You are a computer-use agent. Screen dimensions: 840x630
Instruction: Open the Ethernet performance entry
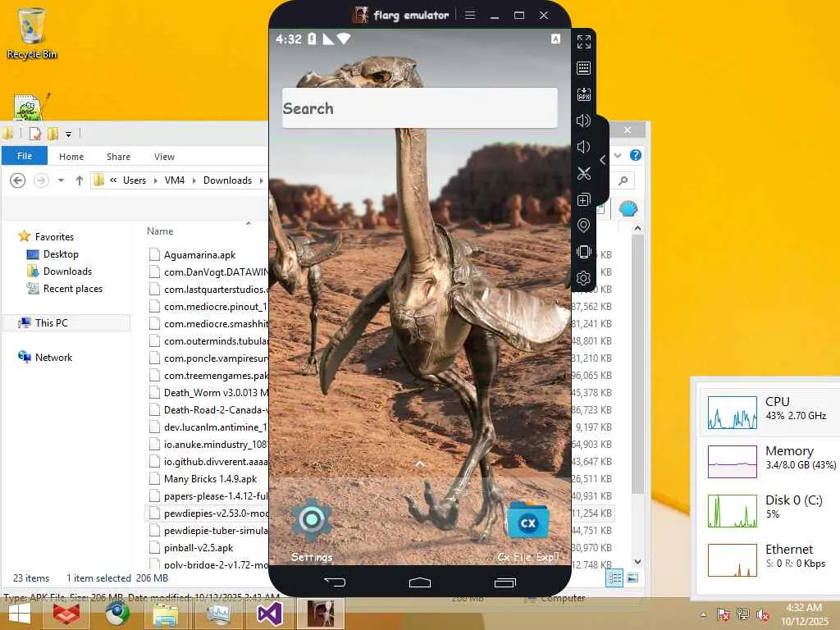pos(769,559)
